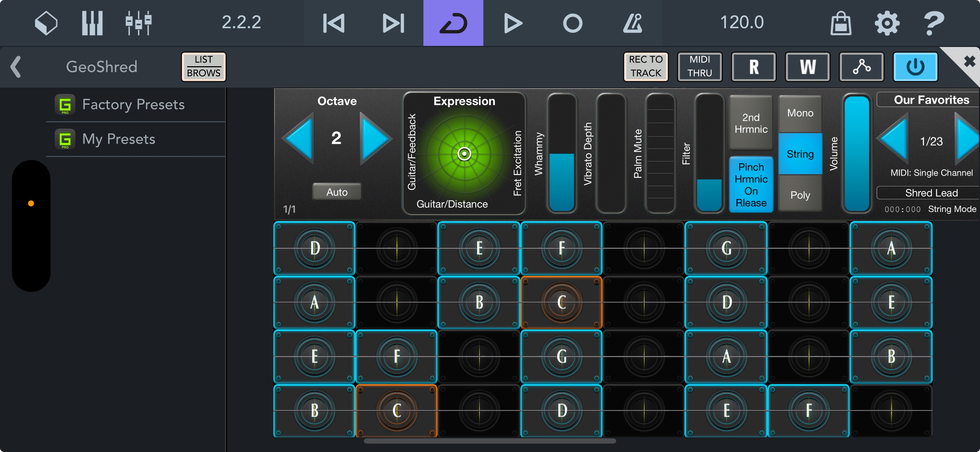This screenshot has height=452, width=980.
Task: Open My Presets list
Action: coord(119,139)
